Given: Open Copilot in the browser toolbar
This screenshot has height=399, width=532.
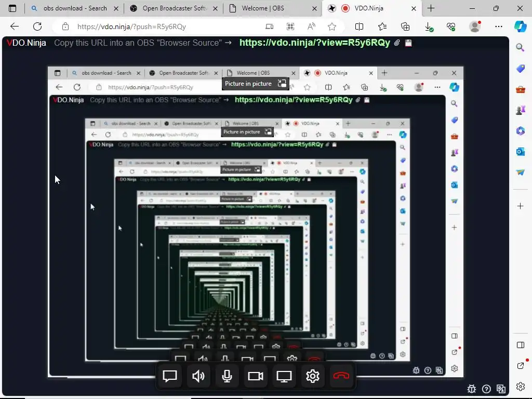Looking at the screenshot, I should pos(521,26).
